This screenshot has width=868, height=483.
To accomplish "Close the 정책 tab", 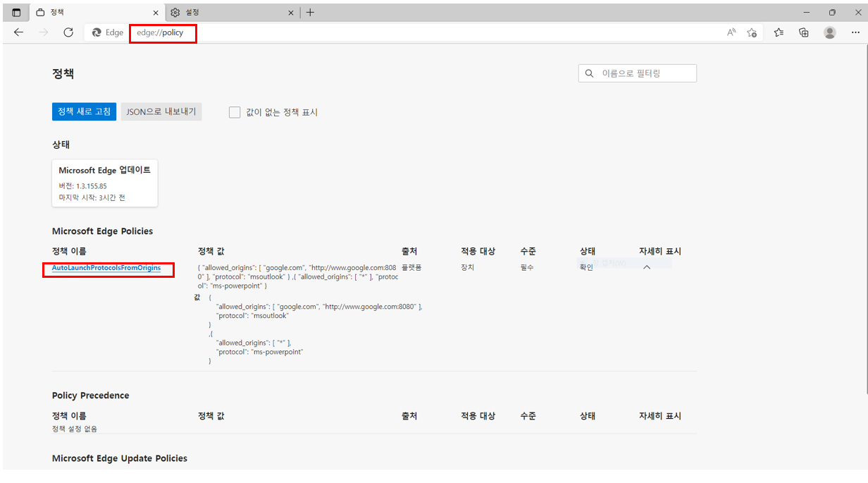I will [x=154, y=13].
